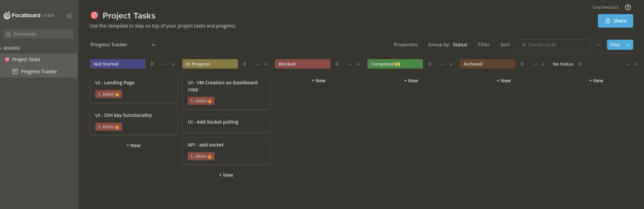This screenshot has width=644, height=209.
Task: Click the Give feedback link
Action: [605, 7]
